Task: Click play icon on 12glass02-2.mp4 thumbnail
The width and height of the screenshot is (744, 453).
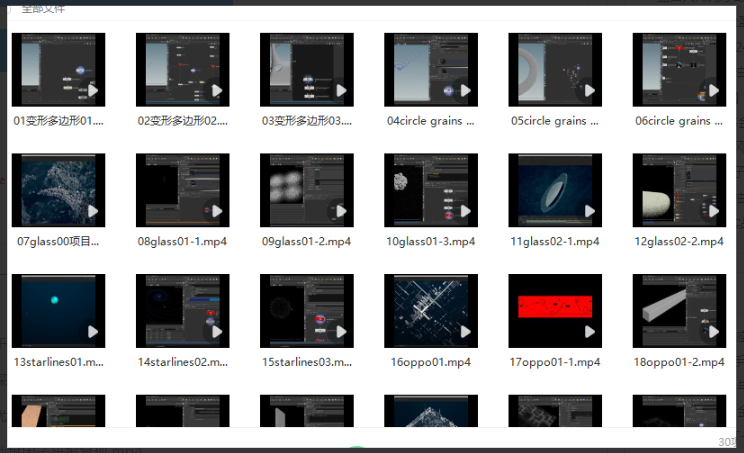Action: click(713, 211)
